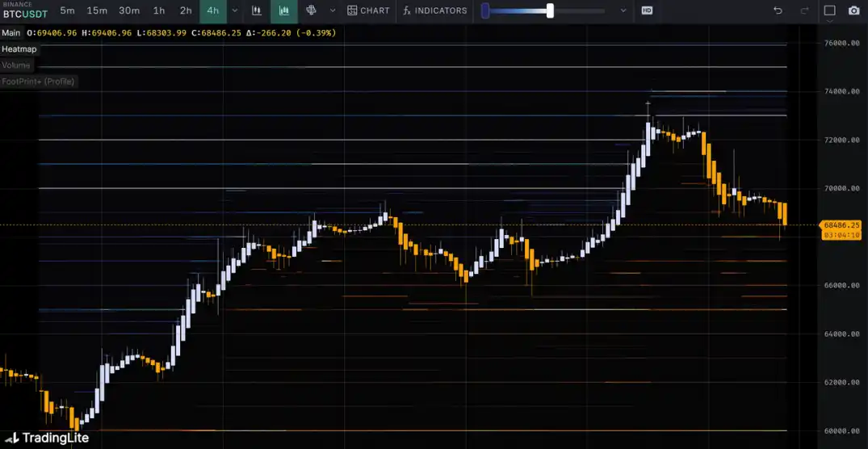Expand the heatmap slider options dropdown

(x=623, y=10)
